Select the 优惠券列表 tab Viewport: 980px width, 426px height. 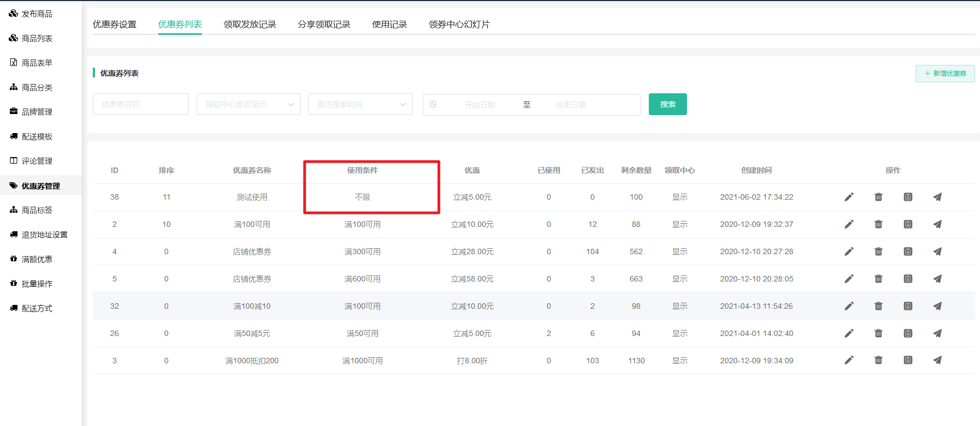180,25
